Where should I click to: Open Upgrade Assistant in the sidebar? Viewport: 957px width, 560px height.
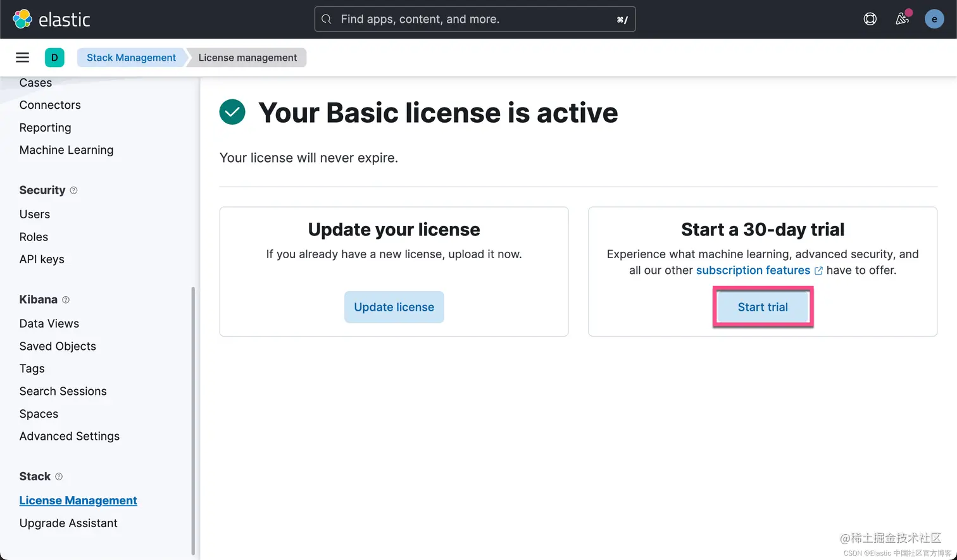click(68, 523)
